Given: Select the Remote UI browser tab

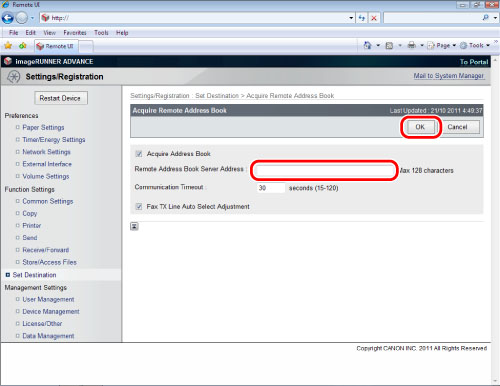Looking at the screenshot, I should pos(56,46).
